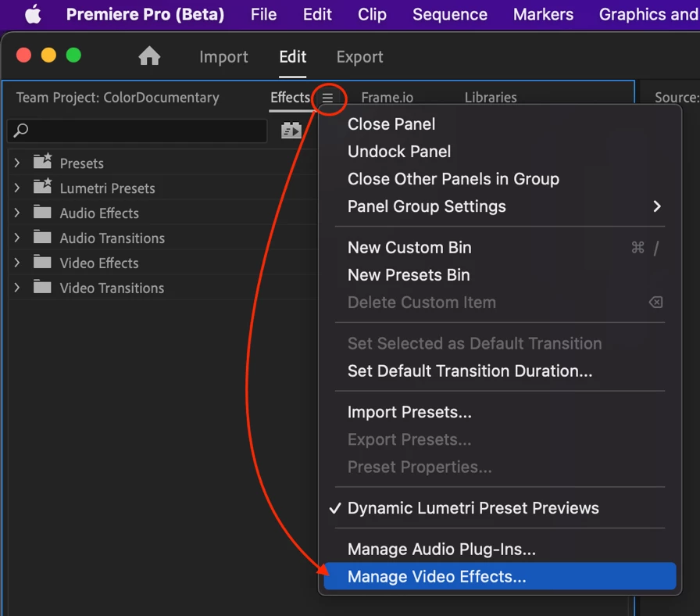The width and height of the screenshot is (700, 616).
Task: Select the Source panel tab
Action: [x=677, y=98]
